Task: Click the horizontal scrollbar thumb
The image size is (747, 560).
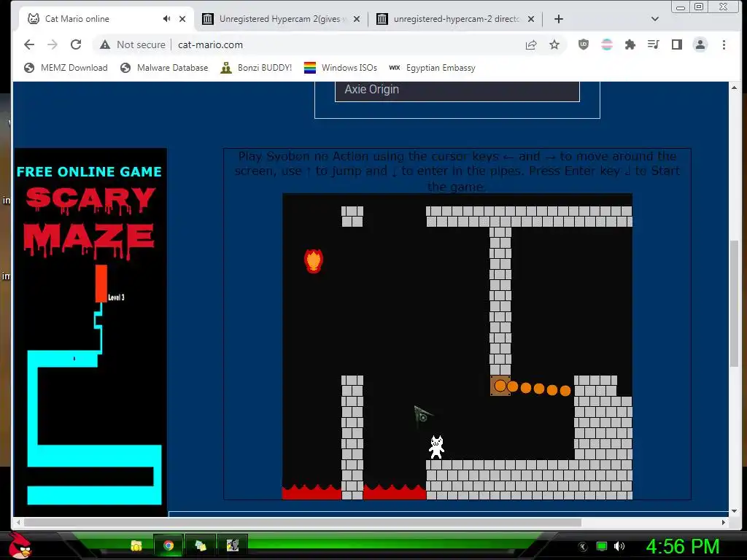Action: tap(303, 522)
